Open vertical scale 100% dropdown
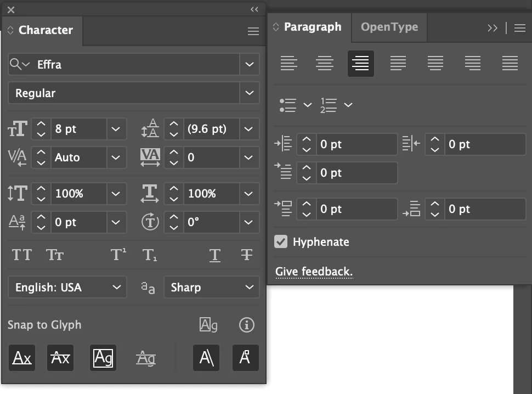 116,194
